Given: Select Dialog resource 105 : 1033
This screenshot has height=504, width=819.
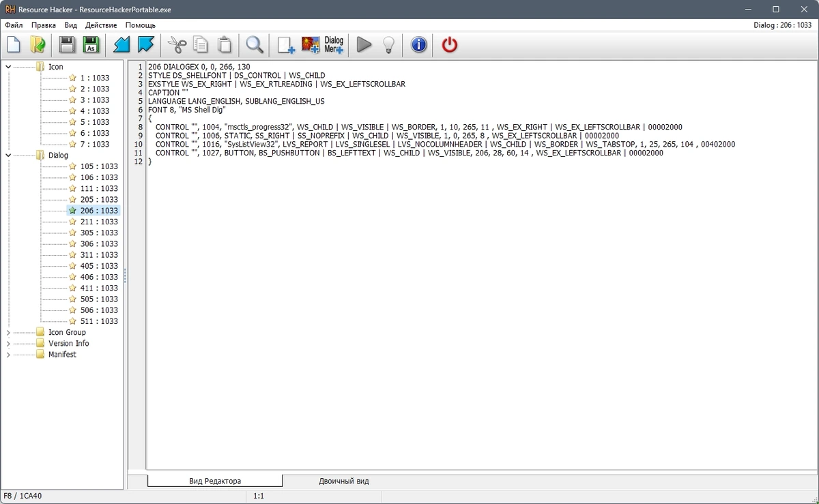Looking at the screenshot, I should [99, 166].
